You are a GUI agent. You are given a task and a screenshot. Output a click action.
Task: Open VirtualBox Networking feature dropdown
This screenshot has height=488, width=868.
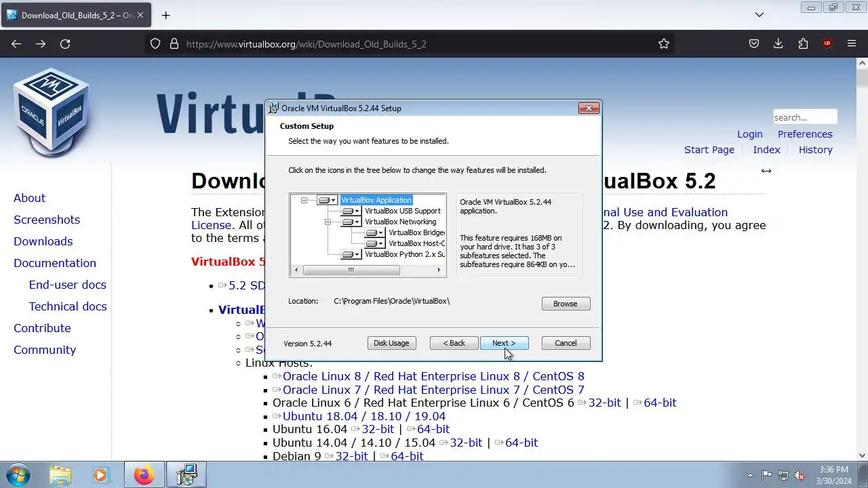[x=351, y=222]
